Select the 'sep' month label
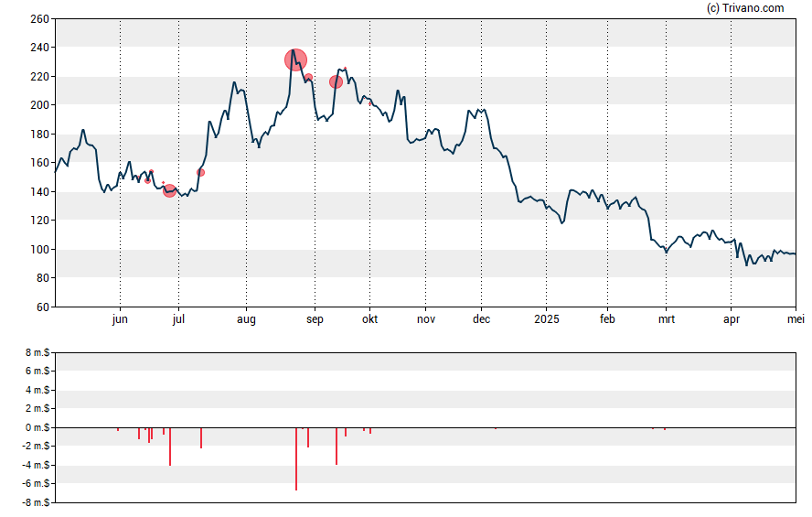The height and width of the screenshot is (517, 812). coord(315,319)
